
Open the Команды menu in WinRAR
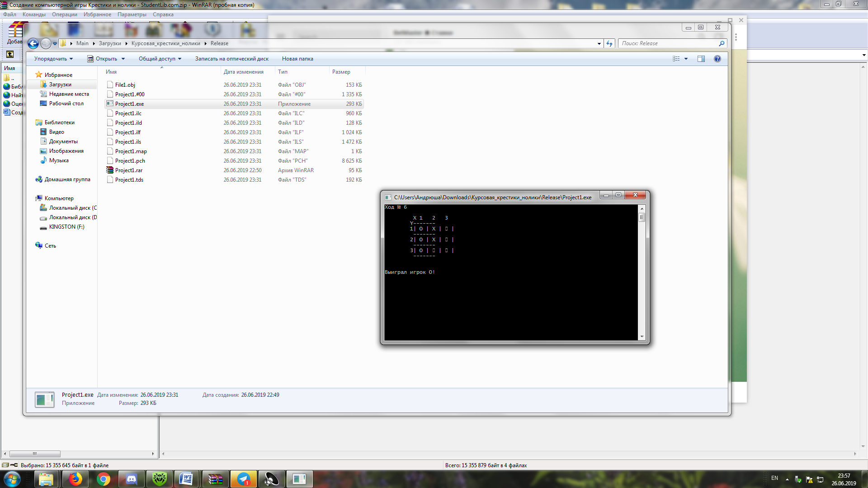34,14
